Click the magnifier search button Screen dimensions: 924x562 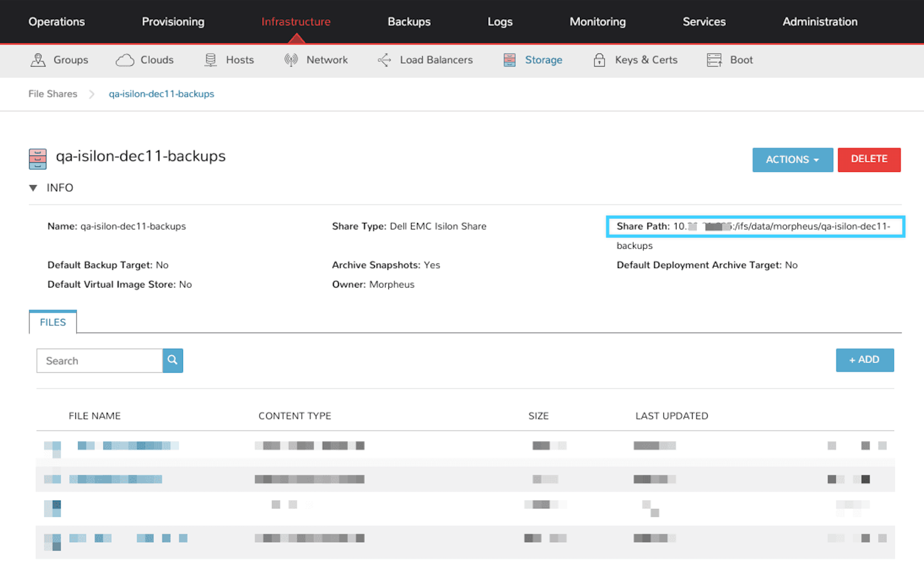point(173,361)
